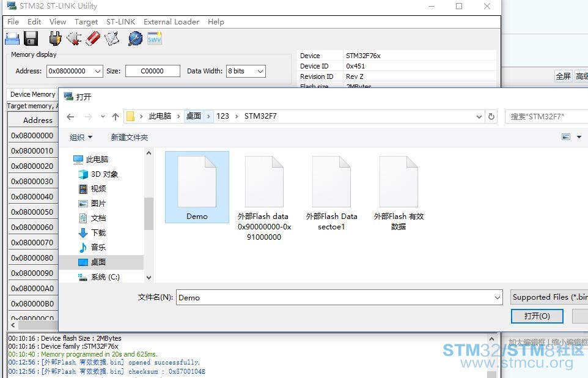Connect to target using plug icon
Viewport: 588px width, 378px height.
[55, 39]
